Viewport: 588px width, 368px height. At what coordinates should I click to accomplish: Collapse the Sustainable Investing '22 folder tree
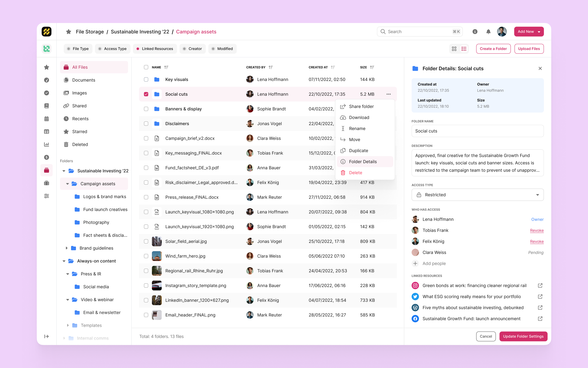click(x=64, y=171)
